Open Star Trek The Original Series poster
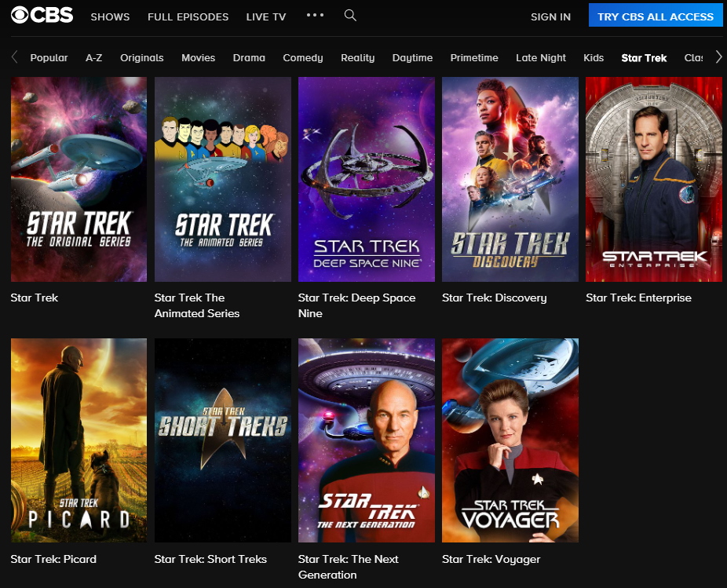Viewport: 727px width, 588px height. coord(79,179)
